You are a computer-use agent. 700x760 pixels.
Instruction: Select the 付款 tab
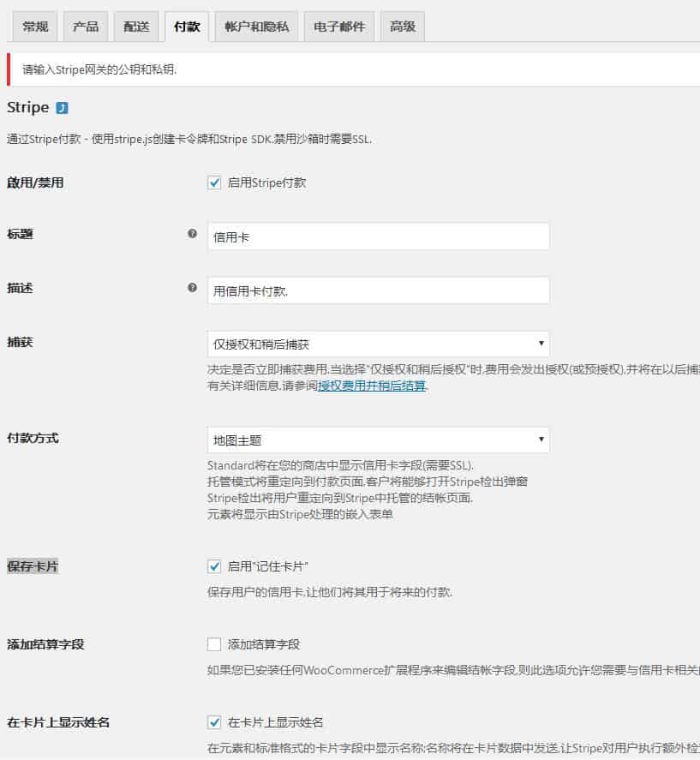pos(187,27)
